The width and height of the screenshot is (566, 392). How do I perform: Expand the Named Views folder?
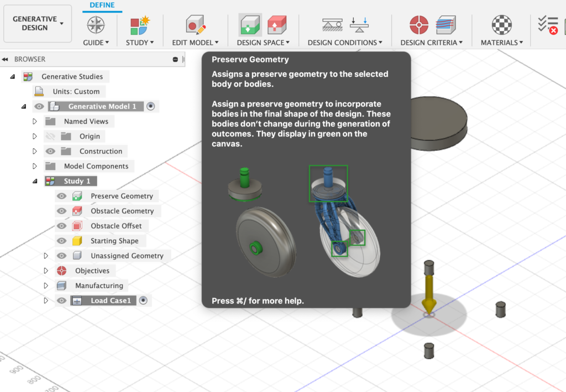click(x=35, y=121)
